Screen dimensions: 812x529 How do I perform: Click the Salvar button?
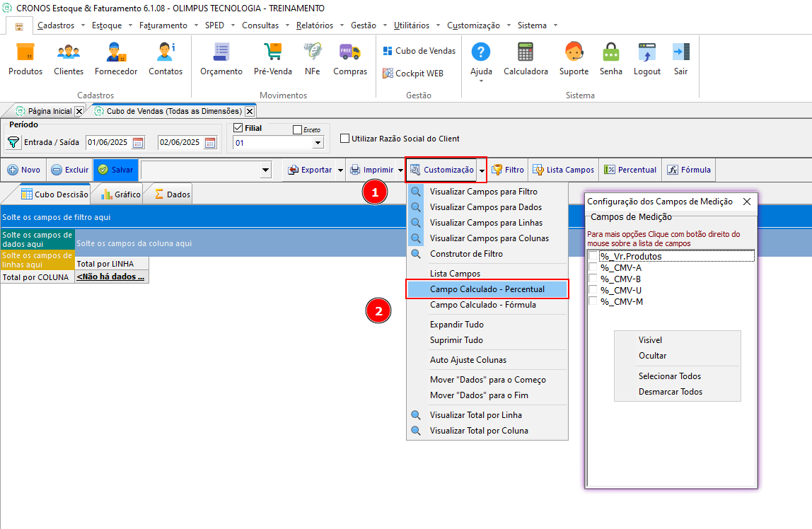[116, 170]
